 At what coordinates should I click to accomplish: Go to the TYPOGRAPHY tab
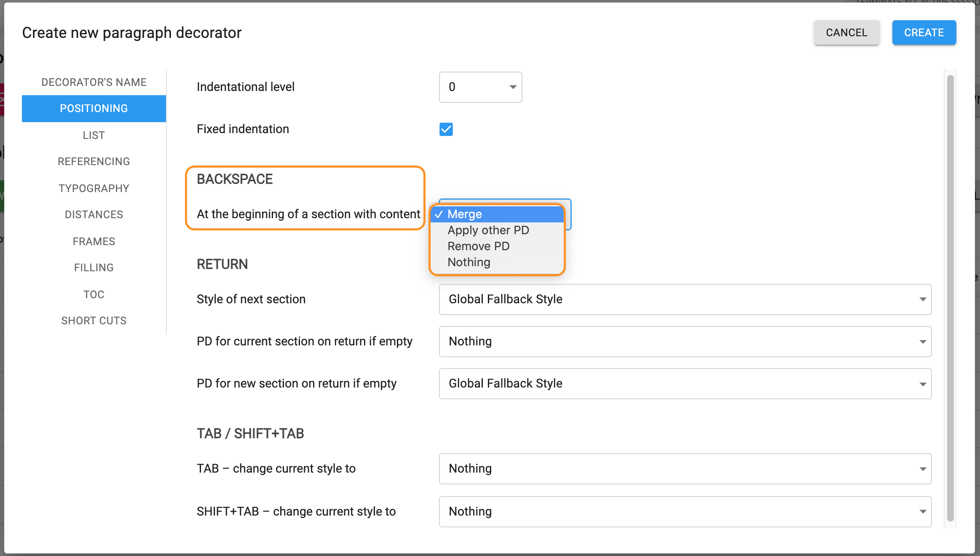pos(94,188)
